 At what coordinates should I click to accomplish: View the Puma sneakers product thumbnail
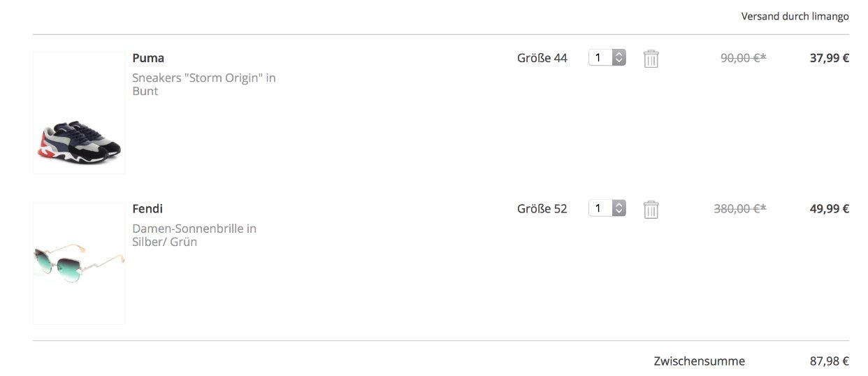coord(79,113)
